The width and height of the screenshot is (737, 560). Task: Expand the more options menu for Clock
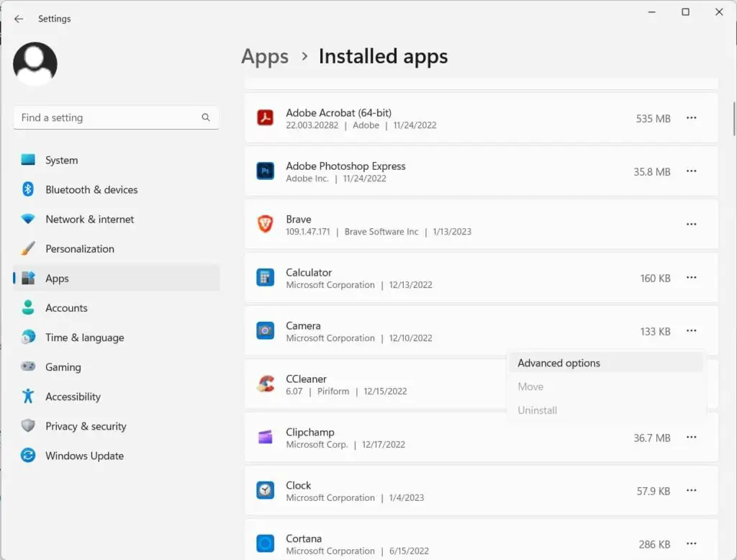coord(691,491)
